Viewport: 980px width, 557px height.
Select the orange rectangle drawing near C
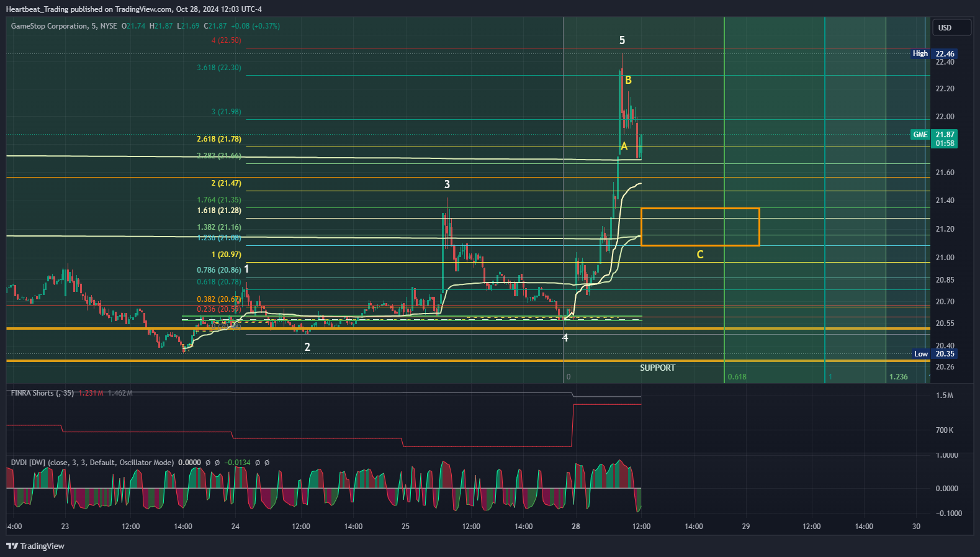[700, 227]
